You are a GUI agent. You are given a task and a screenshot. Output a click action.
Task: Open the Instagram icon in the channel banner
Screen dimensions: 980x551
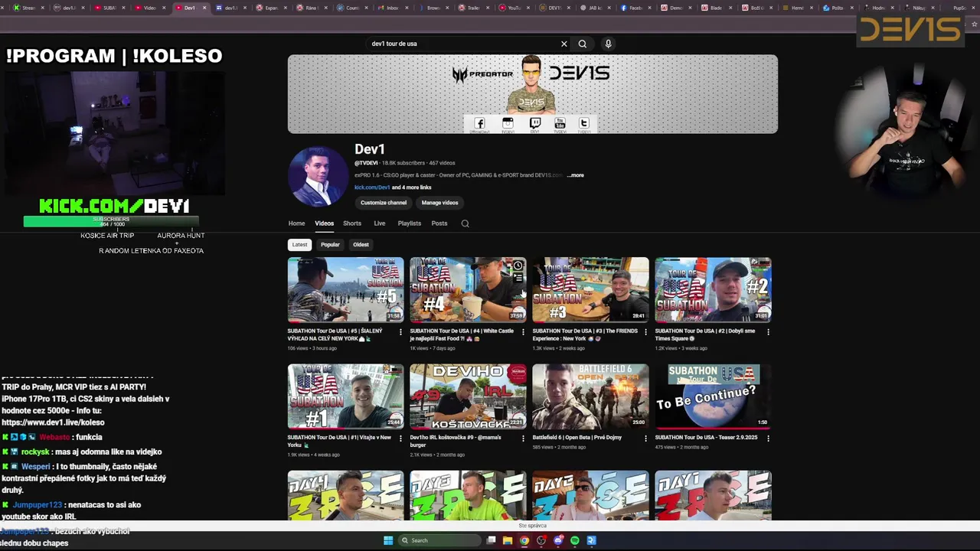tap(508, 123)
